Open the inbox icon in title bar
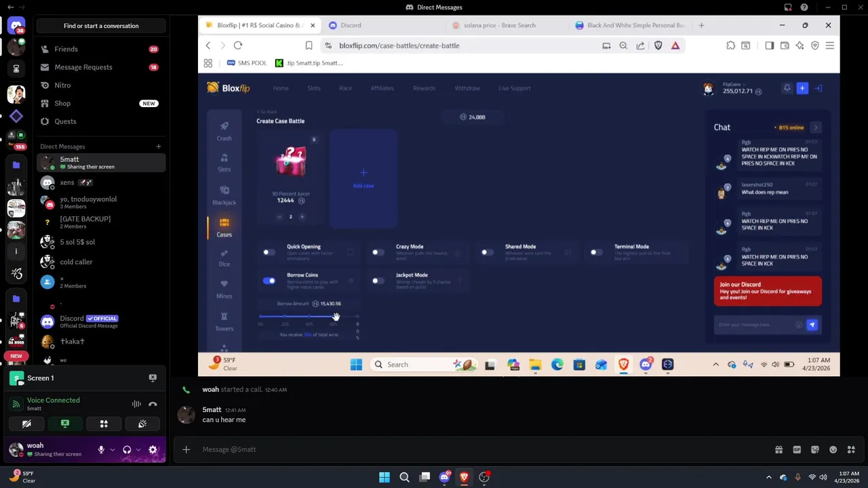 (x=788, y=7)
